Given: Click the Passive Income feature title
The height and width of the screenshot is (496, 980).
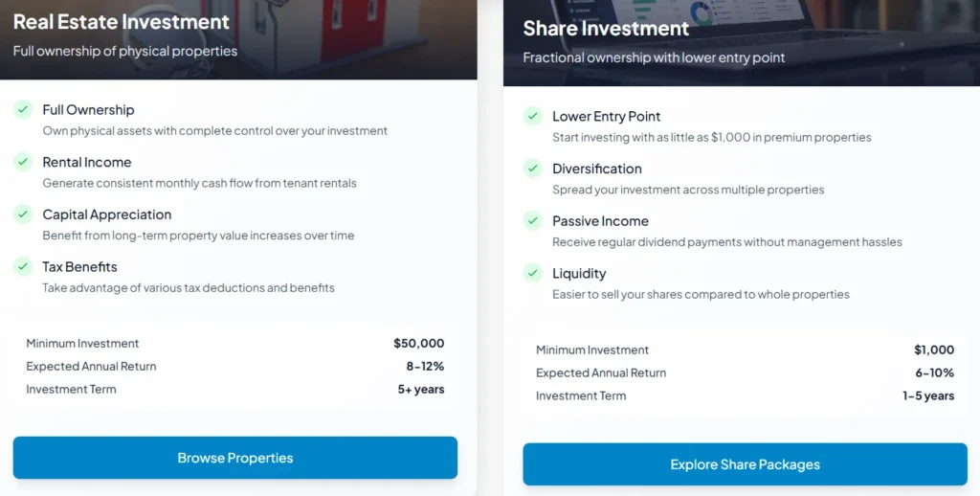Looking at the screenshot, I should pos(600,220).
